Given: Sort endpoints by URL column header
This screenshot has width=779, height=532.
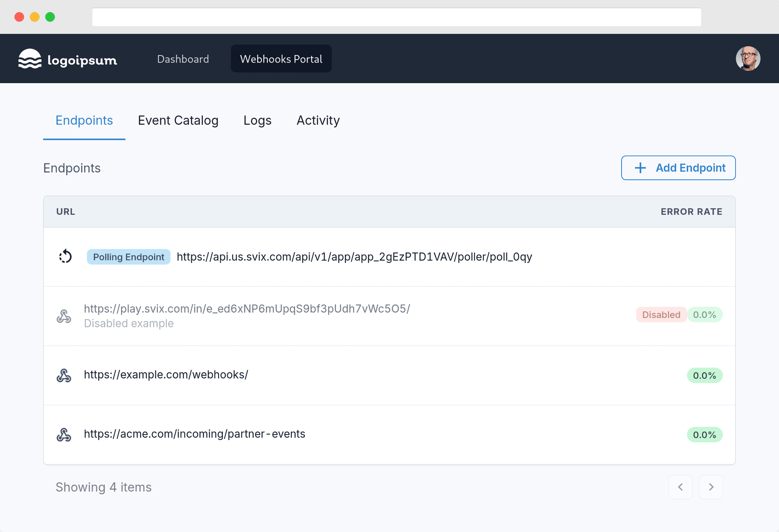Looking at the screenshot, I should tap(65, 211).
